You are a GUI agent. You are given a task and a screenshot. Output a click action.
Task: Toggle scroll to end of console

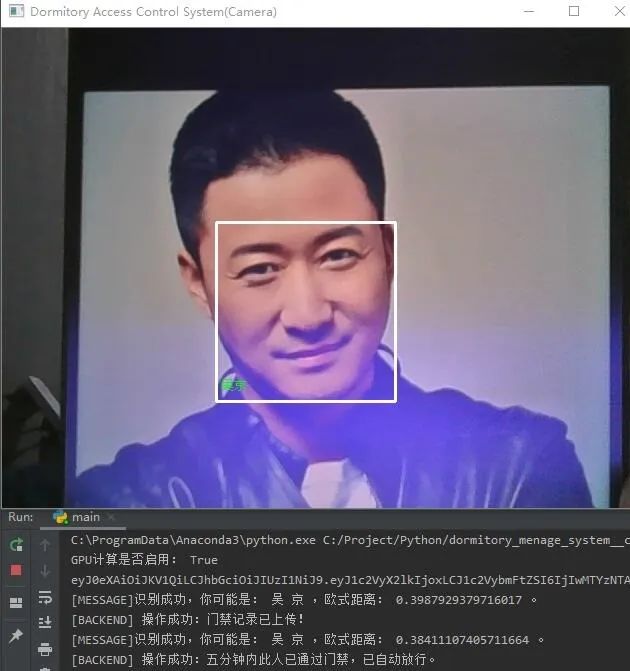click(45, 622)
